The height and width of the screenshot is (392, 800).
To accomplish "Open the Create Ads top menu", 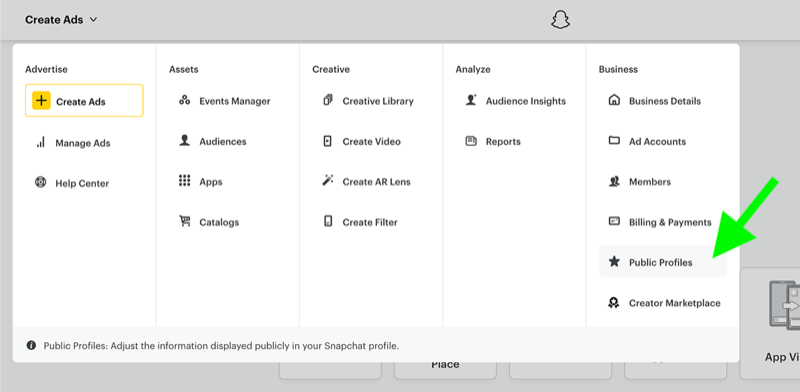I will (x=61, y=20).
